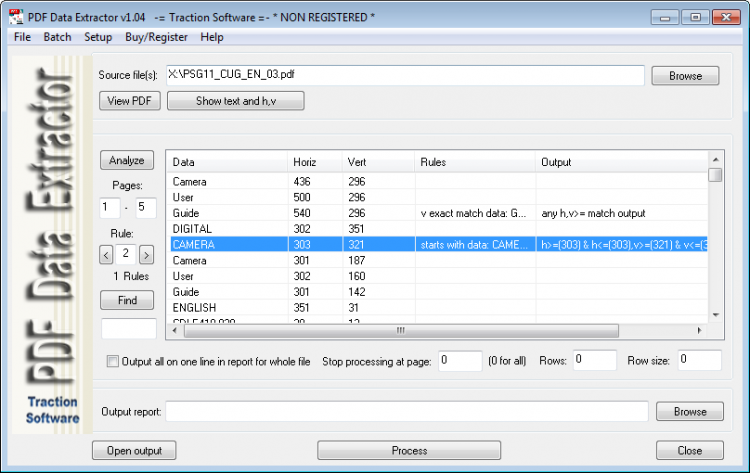Select the User row with Vert 160
The height and width of the screenshot is (473, 750).
pyautogui.click(x=438, y=276)
